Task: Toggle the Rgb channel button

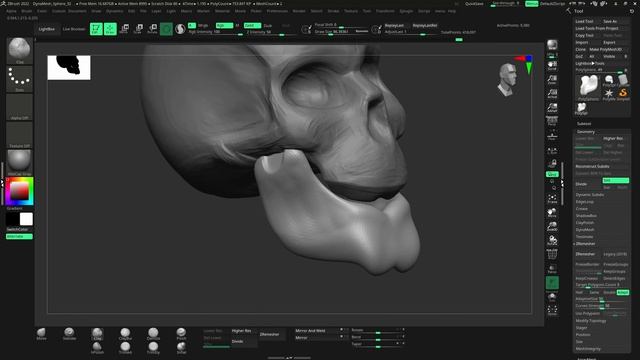Action: tap(224, 25)
